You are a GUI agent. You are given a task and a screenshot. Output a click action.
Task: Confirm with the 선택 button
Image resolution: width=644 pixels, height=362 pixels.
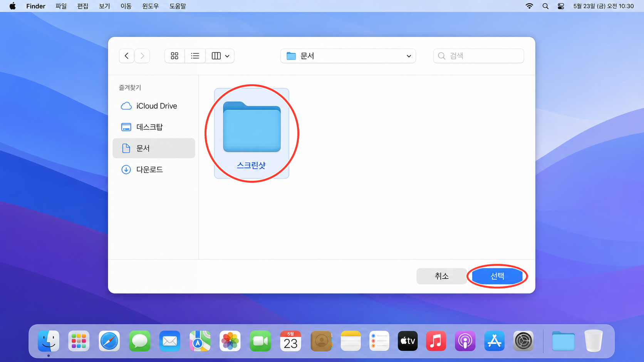497,276
